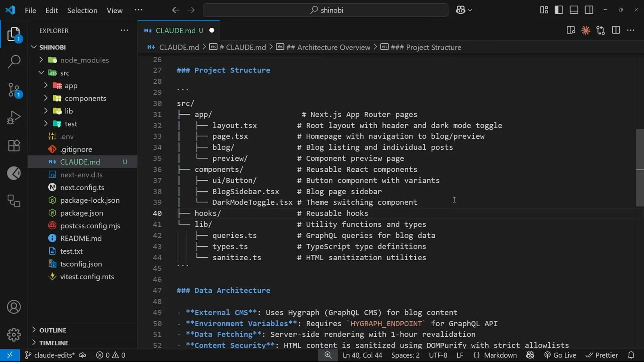Viewport: 644px width, 362px height.
Task: Open Explorer Views and More Actions
Action: pyautogui.click(x=124, y=30)
